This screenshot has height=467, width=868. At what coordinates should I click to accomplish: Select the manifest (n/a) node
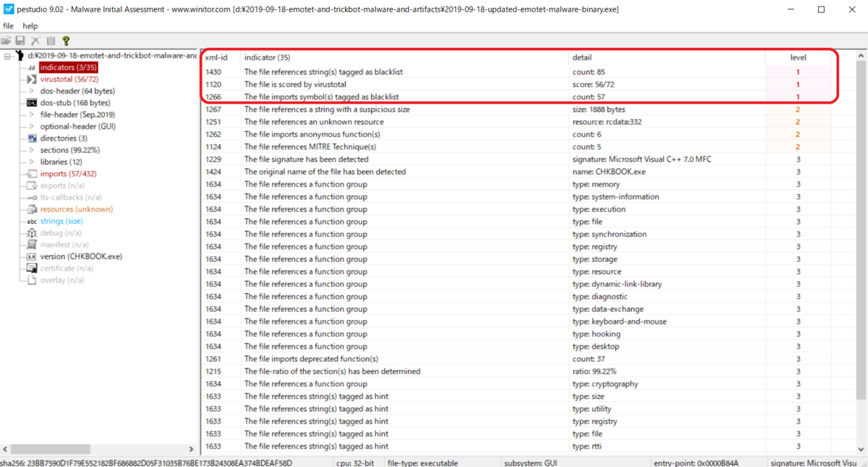point(64,245)
